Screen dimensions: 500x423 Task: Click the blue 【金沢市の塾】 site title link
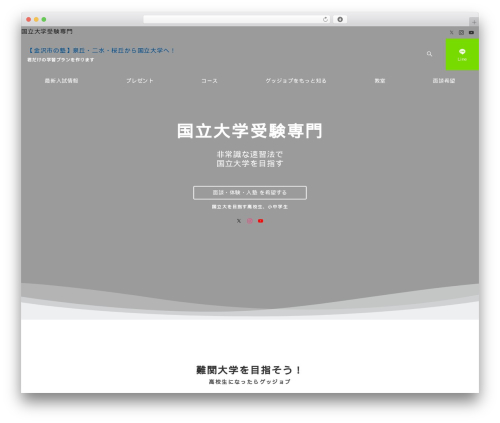[x=100, y=51]
